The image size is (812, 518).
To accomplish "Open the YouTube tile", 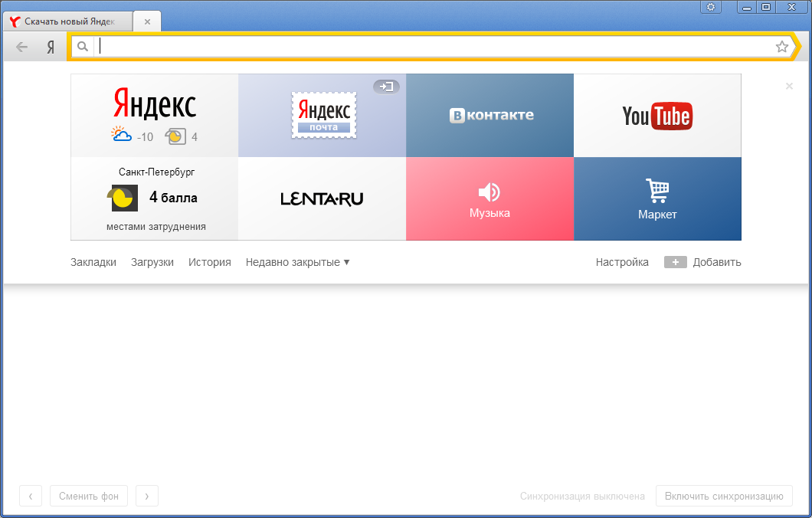I will [657, 116].
